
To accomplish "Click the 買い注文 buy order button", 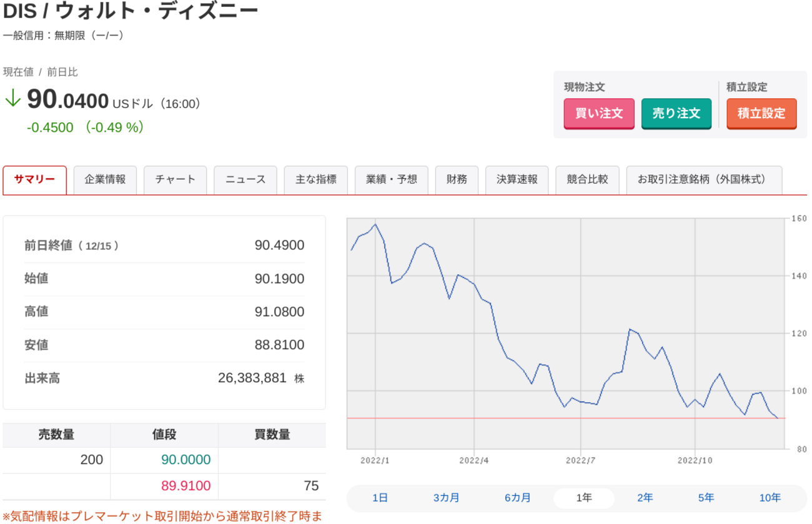I will pos(599,114).
